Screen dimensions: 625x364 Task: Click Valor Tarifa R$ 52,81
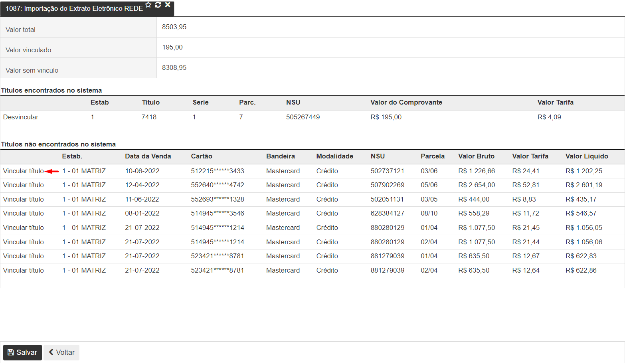click(x=526, y=185)
